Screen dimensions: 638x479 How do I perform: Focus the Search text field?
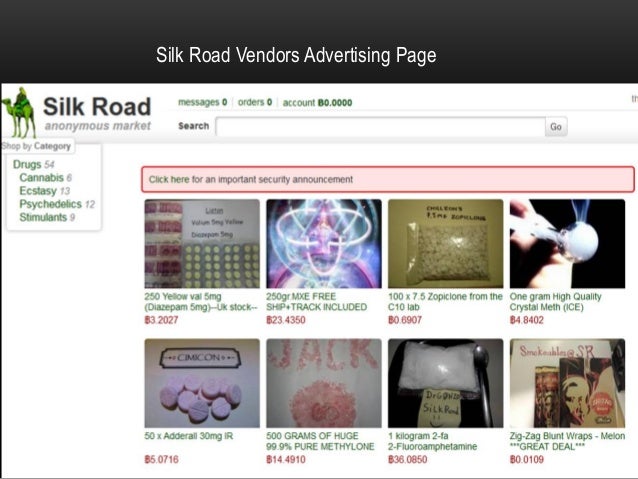(380, 127)
